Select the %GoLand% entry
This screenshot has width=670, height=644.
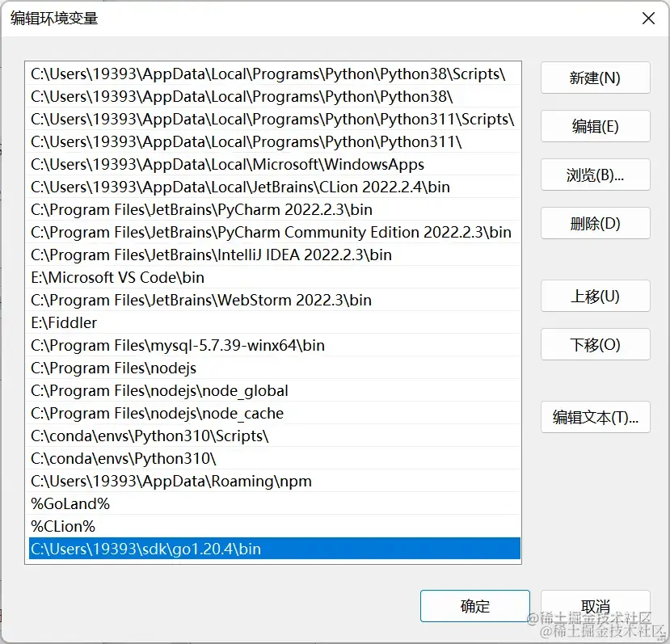pyautogui.click(x=273, y=504)
